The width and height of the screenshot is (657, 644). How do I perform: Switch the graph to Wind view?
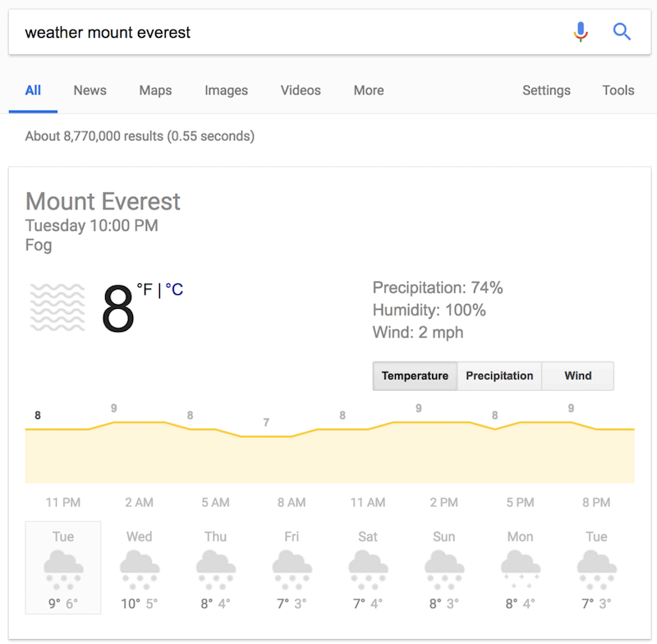(577, 376)
